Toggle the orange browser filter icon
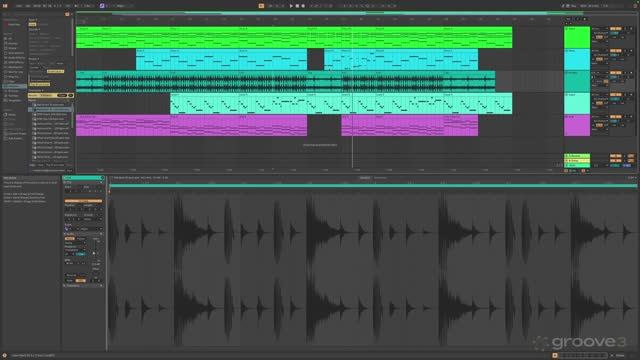 point(67,14)
